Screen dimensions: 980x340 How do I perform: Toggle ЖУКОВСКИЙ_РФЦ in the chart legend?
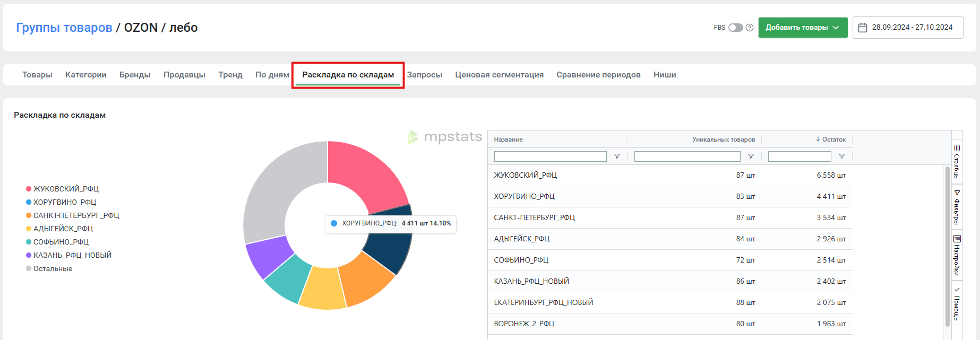coord(63,189)
